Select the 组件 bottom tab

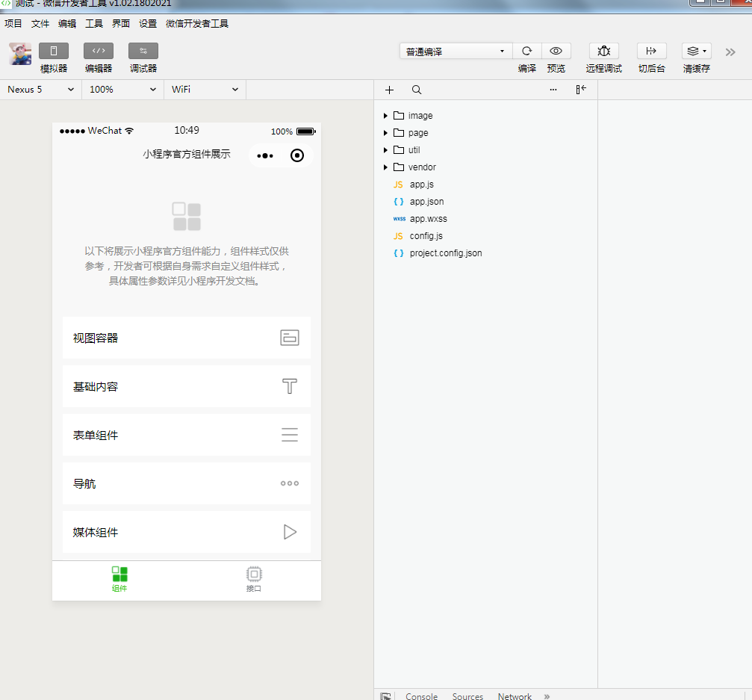[x=119, y=580]
